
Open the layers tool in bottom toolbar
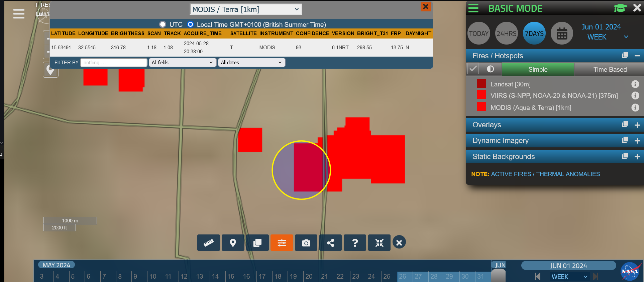click(x=257, y=243)
